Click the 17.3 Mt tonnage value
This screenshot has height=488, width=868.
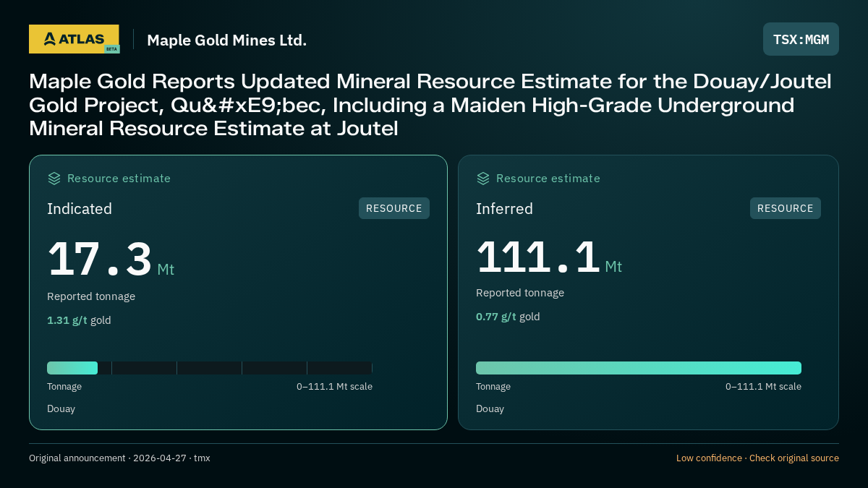111,259
